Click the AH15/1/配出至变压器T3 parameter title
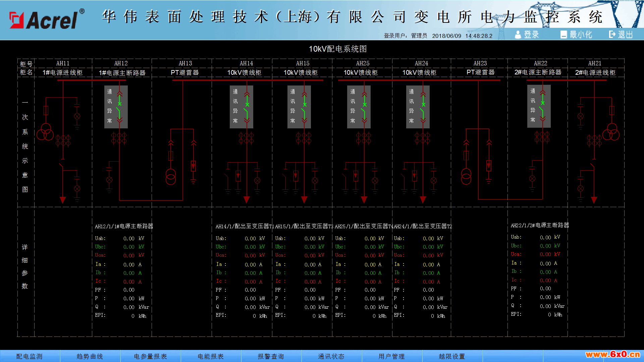This screenshot has width=644, height=362. (x=304, y=227)
